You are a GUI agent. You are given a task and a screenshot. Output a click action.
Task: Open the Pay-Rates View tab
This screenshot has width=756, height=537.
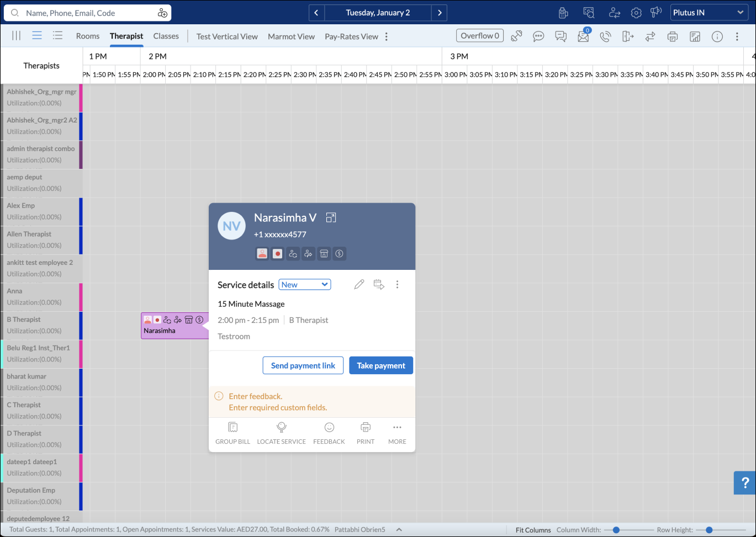[x=351, y=36]
